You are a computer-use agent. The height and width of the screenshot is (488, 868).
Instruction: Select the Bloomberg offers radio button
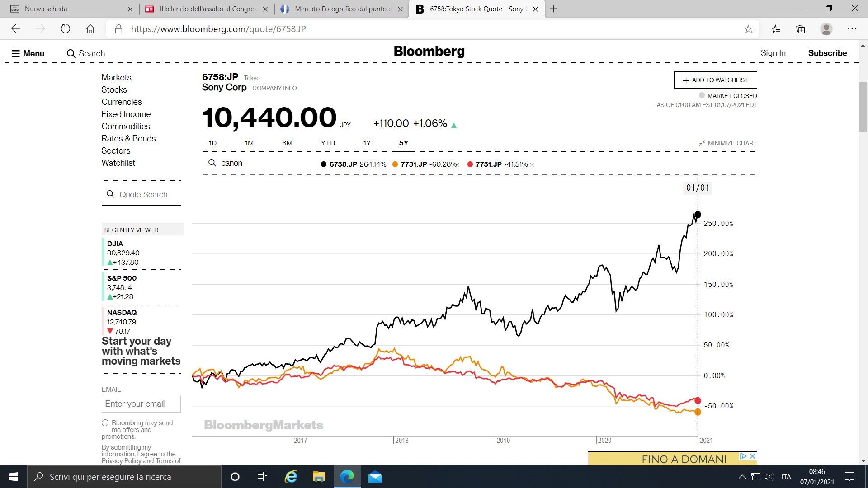(105, 423)
